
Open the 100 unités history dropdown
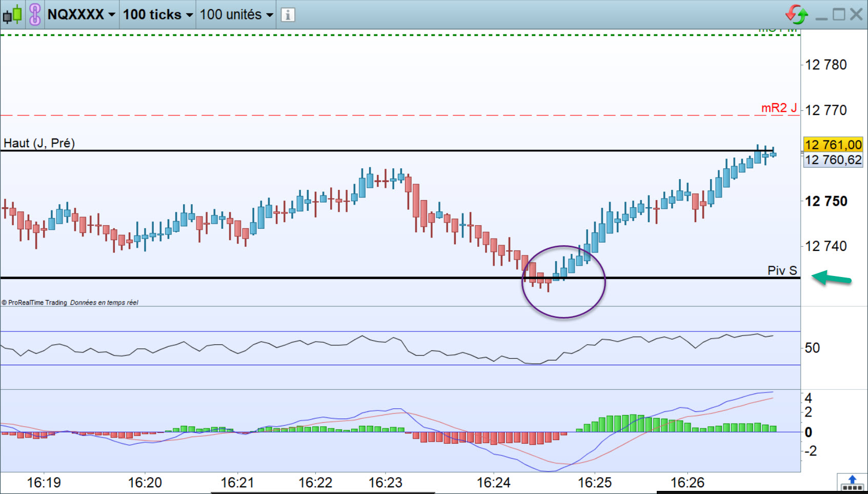236,14
